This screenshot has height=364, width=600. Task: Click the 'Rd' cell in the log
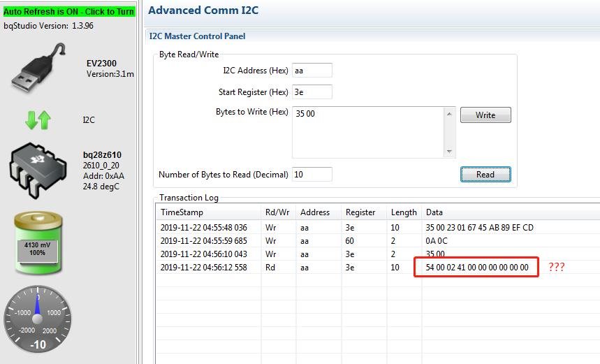coord(270,267)
